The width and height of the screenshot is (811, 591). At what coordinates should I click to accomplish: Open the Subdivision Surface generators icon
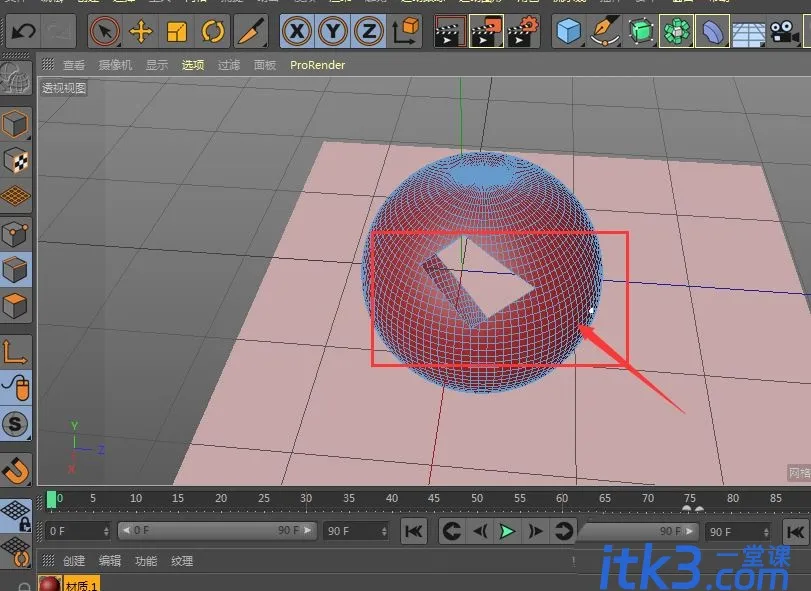[x=641, y=32]
